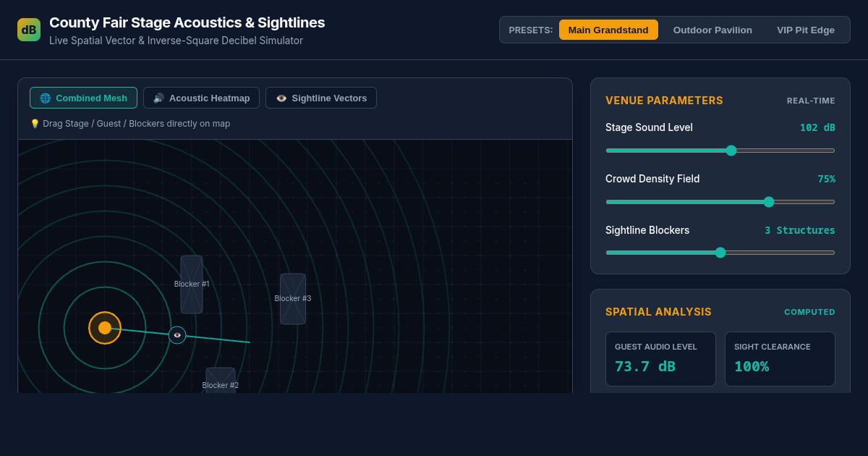Click the guest eye marker on the map

click(x=177, y=335)
